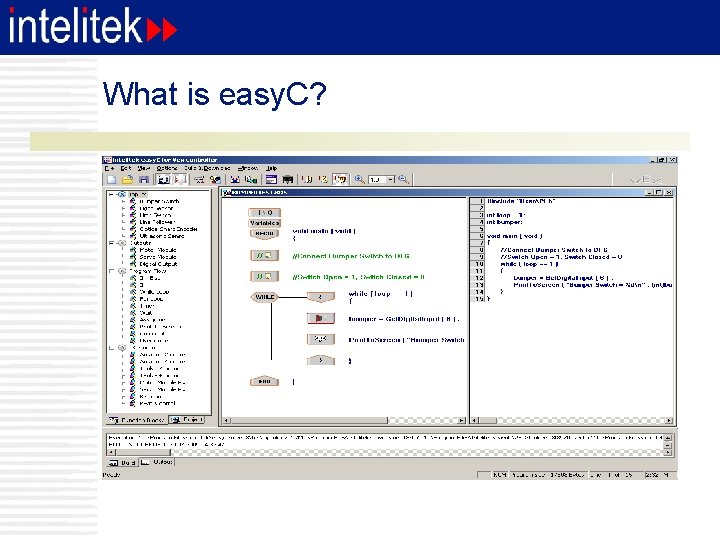The height and width of the screenshot is (540, 720).
Task: Click the END block in flowchart
Action: click(264, 382)
